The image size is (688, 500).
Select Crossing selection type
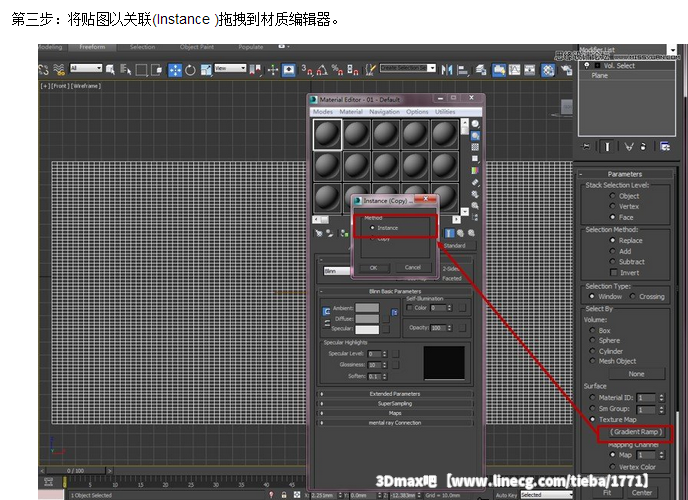pos(633,296)
